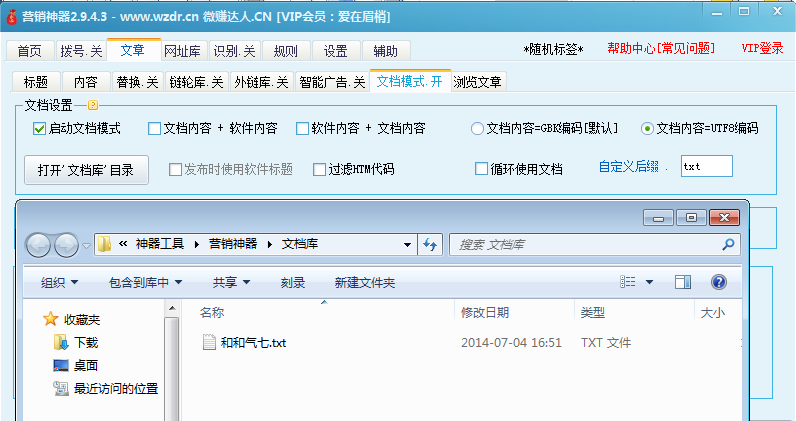Click 刻录 in Explorer toolbar
This screenshot has height=421, width=796.
pyautogui.click(x=293, y=282)
